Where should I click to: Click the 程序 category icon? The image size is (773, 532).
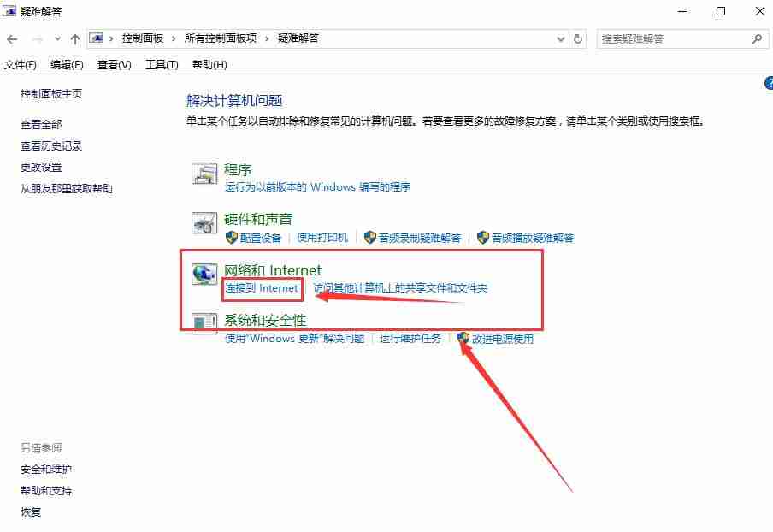204,174
